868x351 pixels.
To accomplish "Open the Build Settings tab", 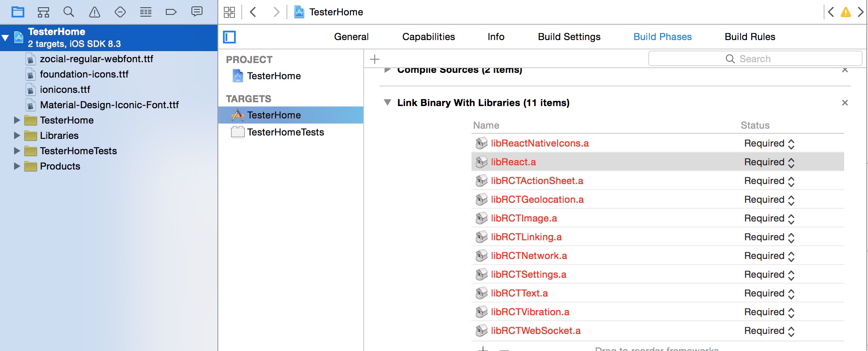I will pyautogui.click(x=569, y=37).
